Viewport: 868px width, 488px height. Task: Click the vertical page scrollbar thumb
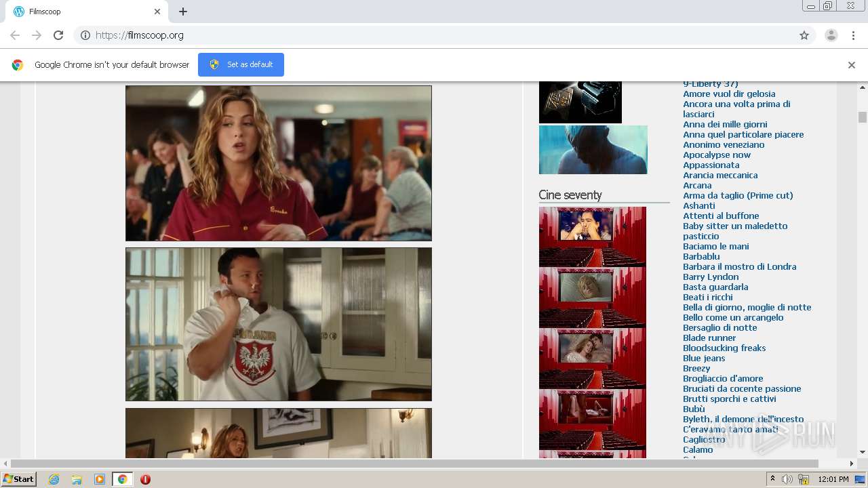point(863,117)
